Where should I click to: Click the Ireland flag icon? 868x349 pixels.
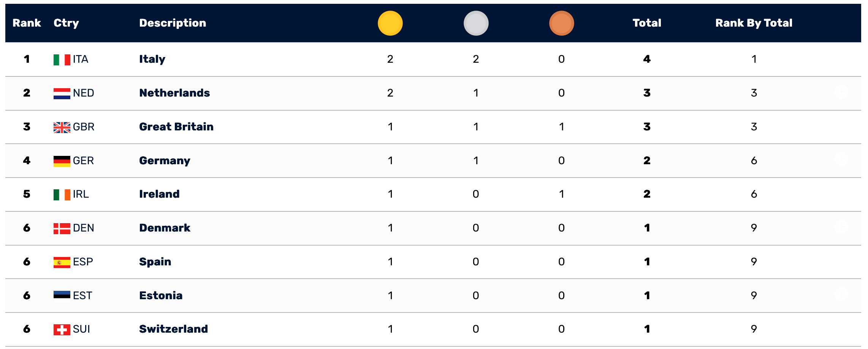62,195
